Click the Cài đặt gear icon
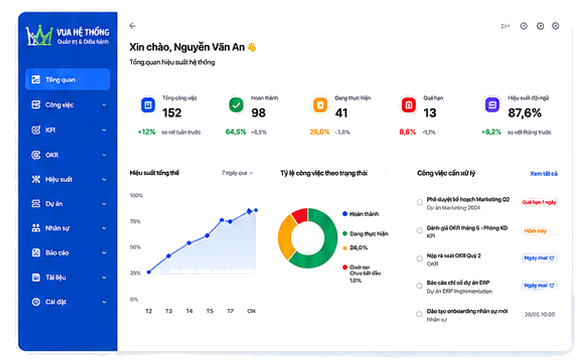 tap(36, 302)
